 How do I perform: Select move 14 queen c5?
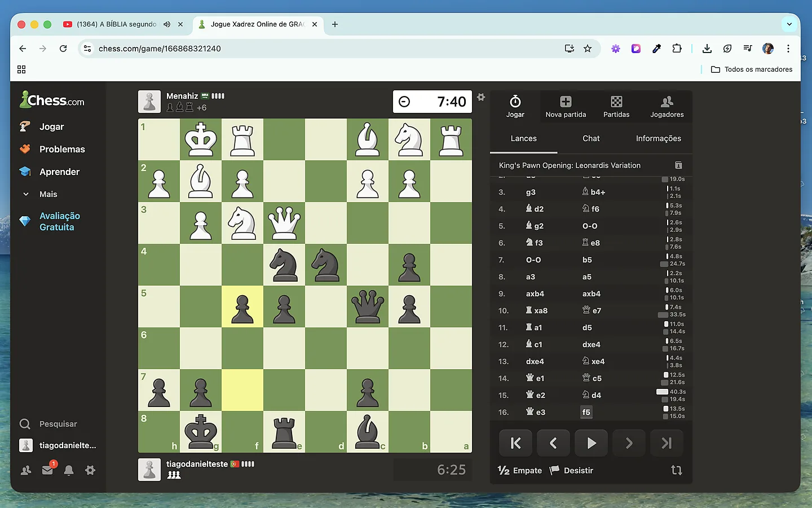592,378
